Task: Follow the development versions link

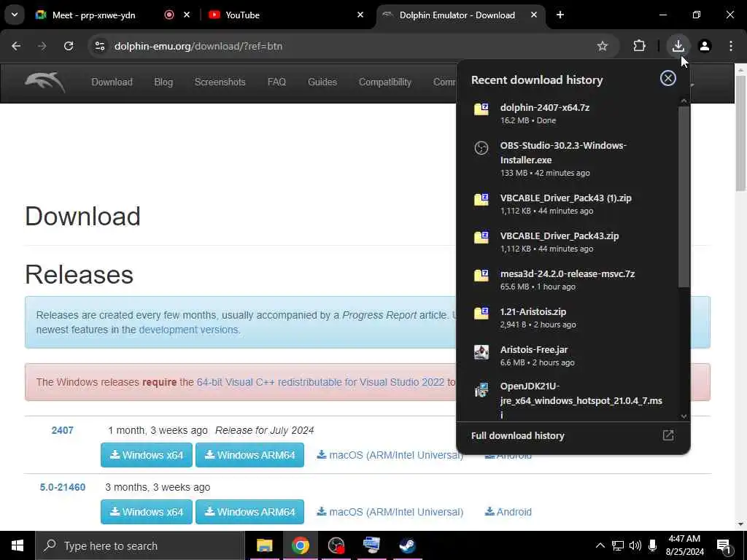Action: (188, 330)
